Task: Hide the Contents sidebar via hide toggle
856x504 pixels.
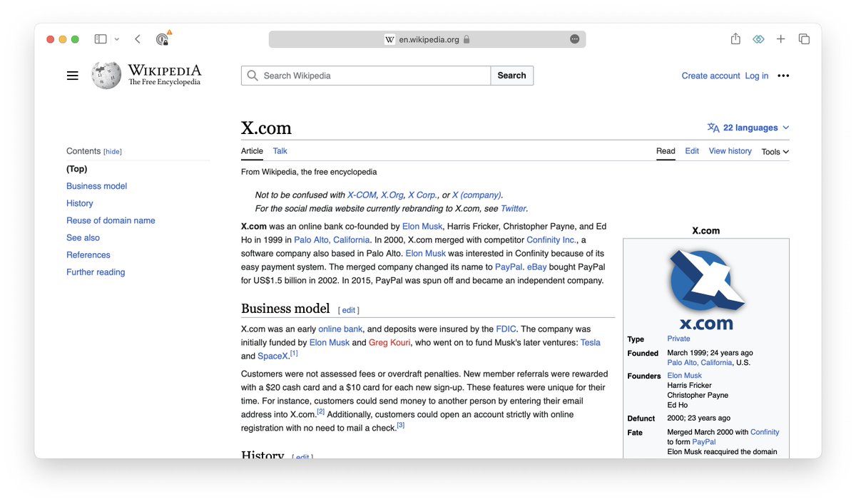Action: click(x=113, y=152)
